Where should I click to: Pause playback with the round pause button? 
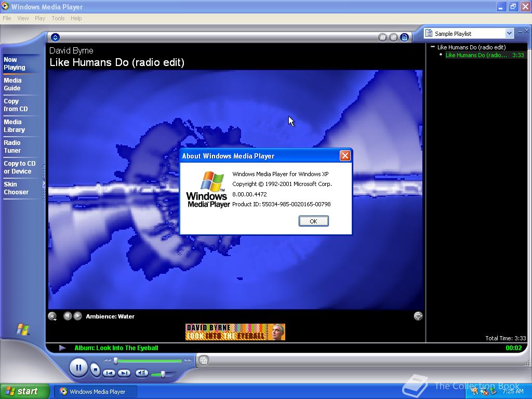[x=79, y=367]
